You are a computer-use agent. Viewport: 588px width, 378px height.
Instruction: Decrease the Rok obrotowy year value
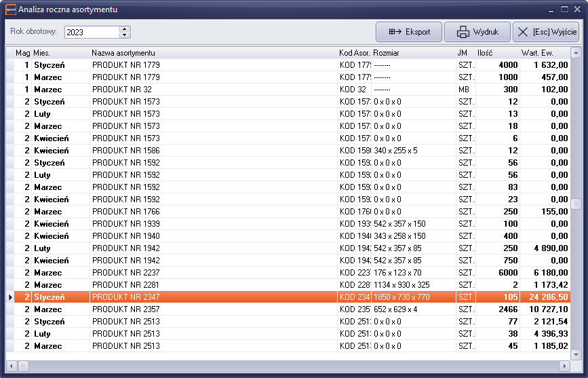124,35
